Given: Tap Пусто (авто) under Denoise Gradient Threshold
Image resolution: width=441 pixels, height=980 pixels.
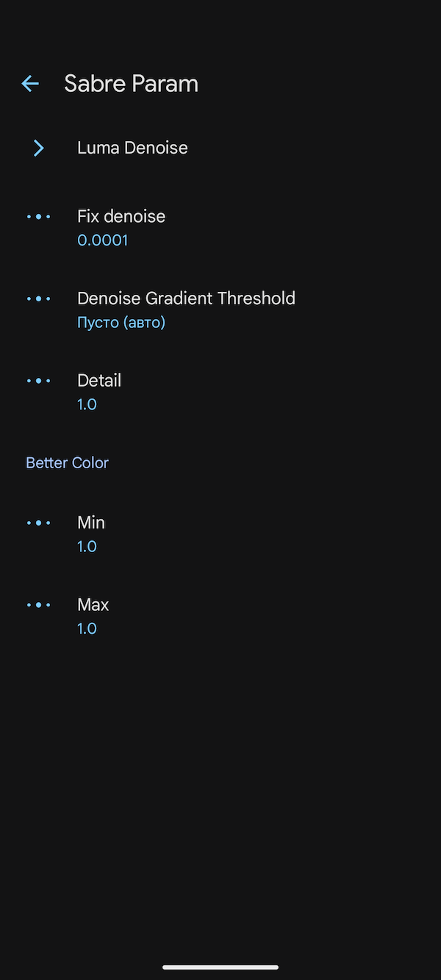Looking at the screenshot, I should pyautogui.click(x=121, y=322).
